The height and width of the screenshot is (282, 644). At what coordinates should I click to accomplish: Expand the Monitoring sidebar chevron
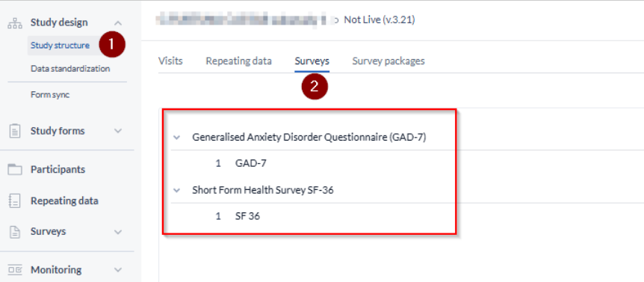(118, 270)
